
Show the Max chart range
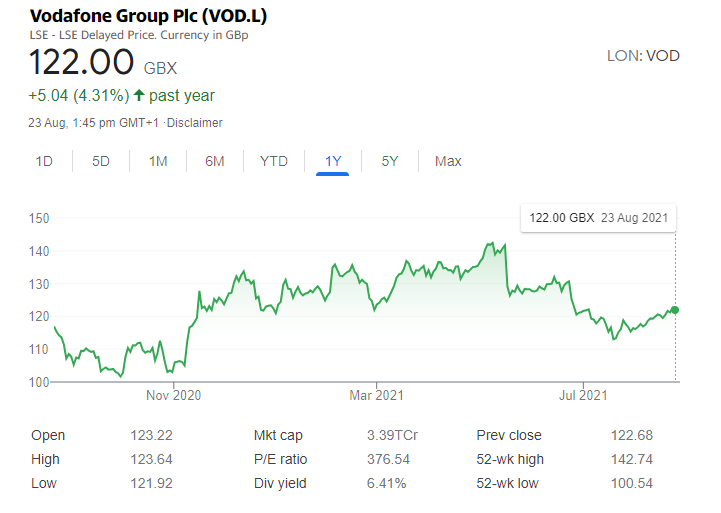(448, 161)
